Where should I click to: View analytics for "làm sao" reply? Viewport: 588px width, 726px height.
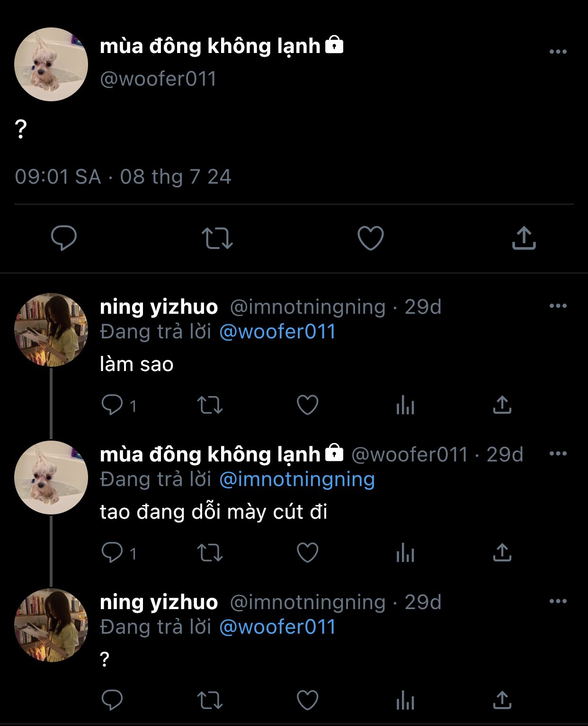[405, 405]
